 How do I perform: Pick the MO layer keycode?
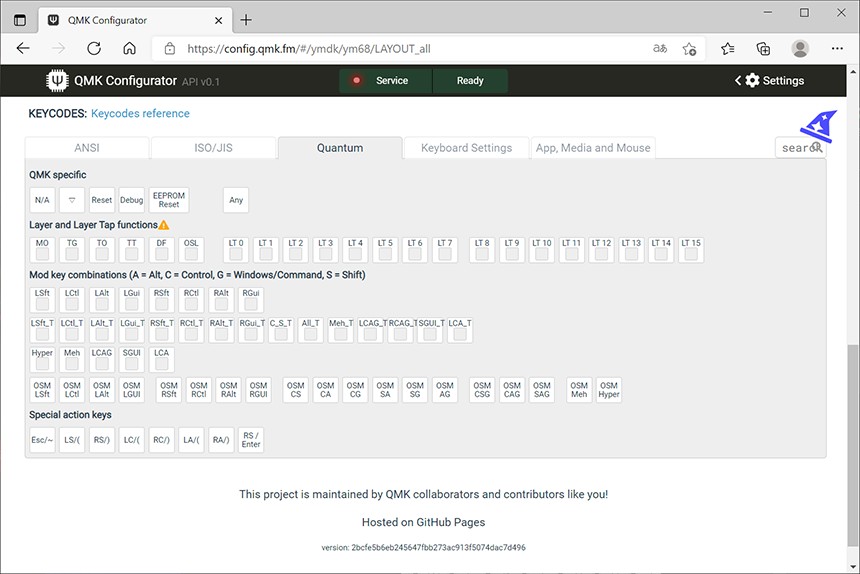pyautogui.click(x=42, y=250)
